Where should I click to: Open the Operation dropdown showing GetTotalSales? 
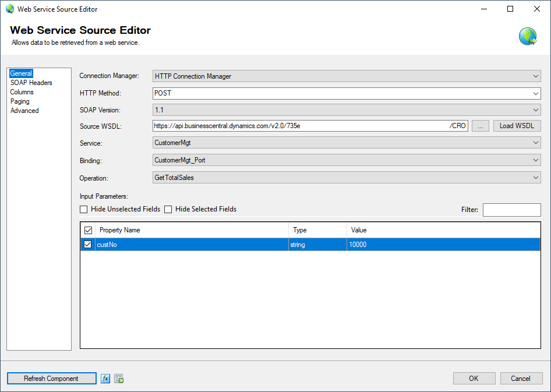(x=536, y=178)
